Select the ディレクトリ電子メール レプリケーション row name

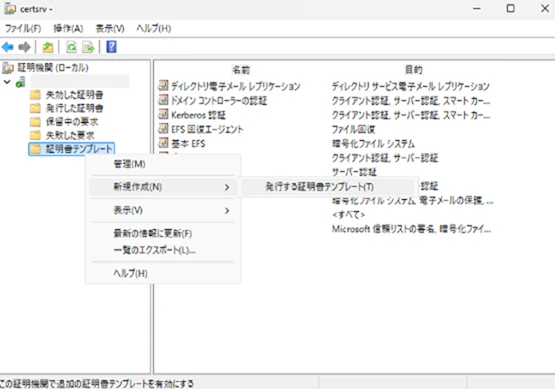pos(236,86)
